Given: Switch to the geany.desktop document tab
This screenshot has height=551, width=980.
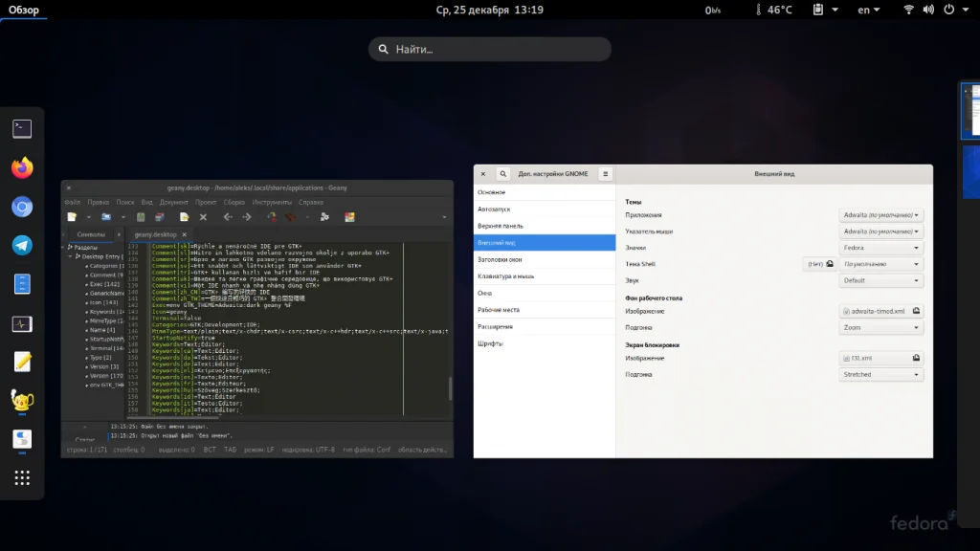Looking at the screenshot, I should (x=155, y=234).
